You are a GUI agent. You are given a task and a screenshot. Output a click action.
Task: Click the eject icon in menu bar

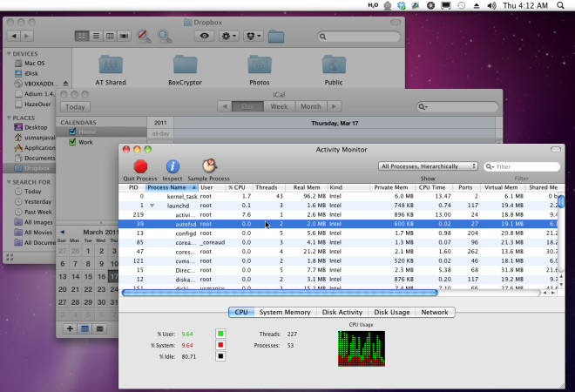point(477,5)
